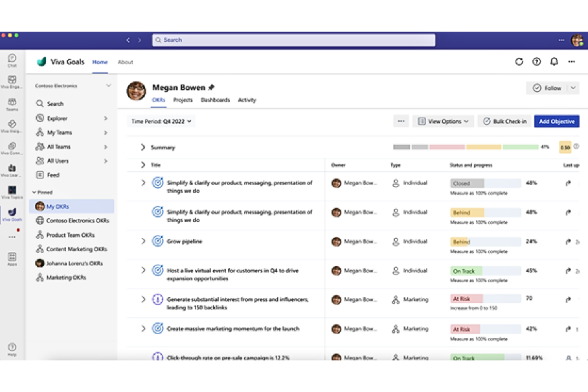Expand Host a live virtual event objective
Image resolution: width=588 pixels, height=392 pixels.
coord(143,270)
